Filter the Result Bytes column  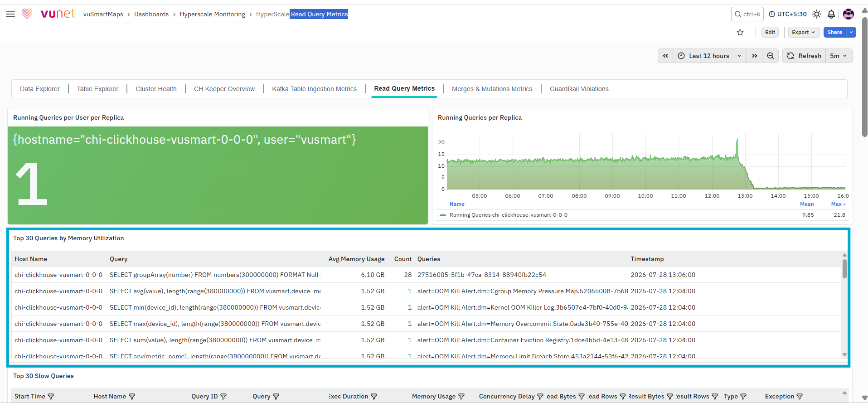(x=670, y=396)
